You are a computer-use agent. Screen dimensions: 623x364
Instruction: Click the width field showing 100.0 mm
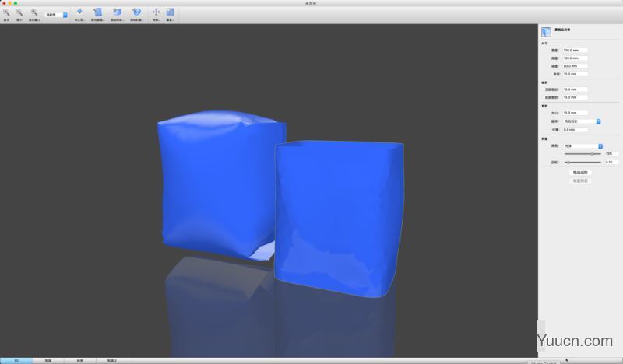tap(575, 51)
